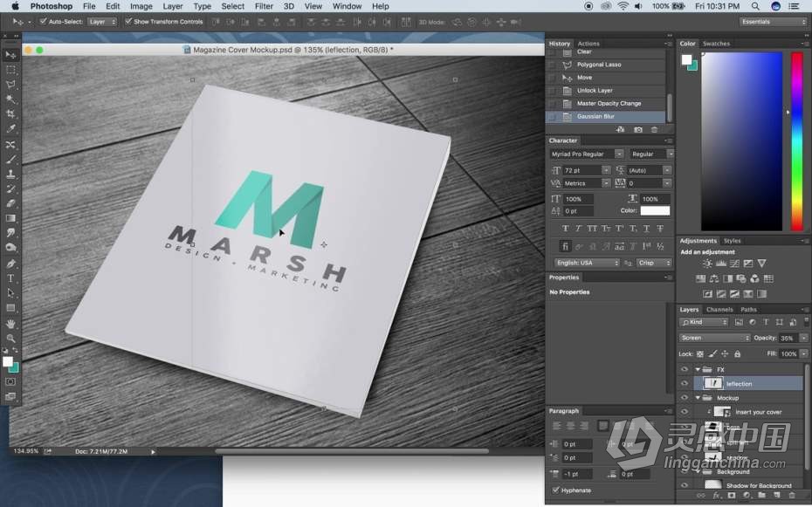Apply Underline text style
This screenshot has width=812, height=507.
click(646, 228)
